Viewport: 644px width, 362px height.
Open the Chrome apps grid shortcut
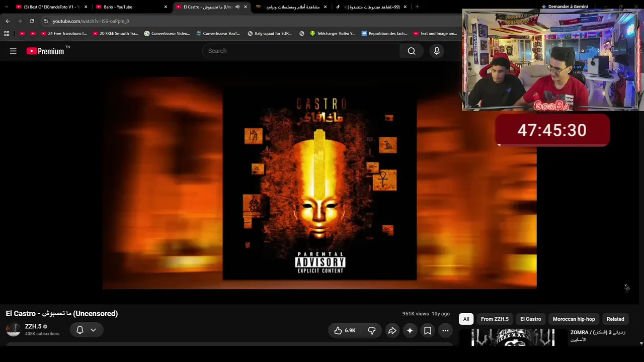[x=7, y=34]
